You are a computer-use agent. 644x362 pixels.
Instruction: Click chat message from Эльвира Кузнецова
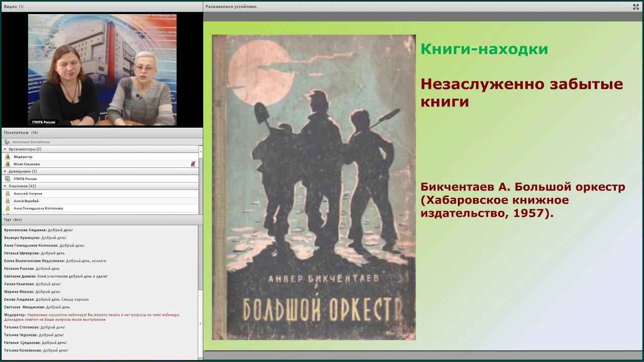[x=35, y=237]
